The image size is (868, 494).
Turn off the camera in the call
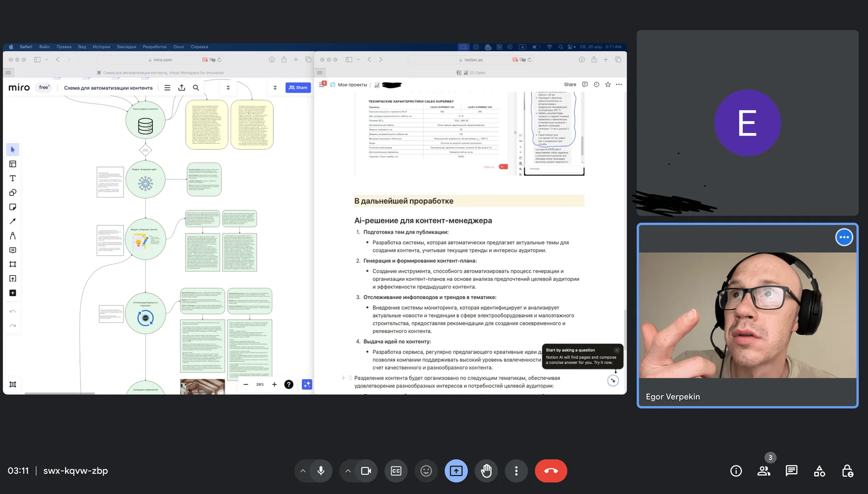click(x=366, y=471)
